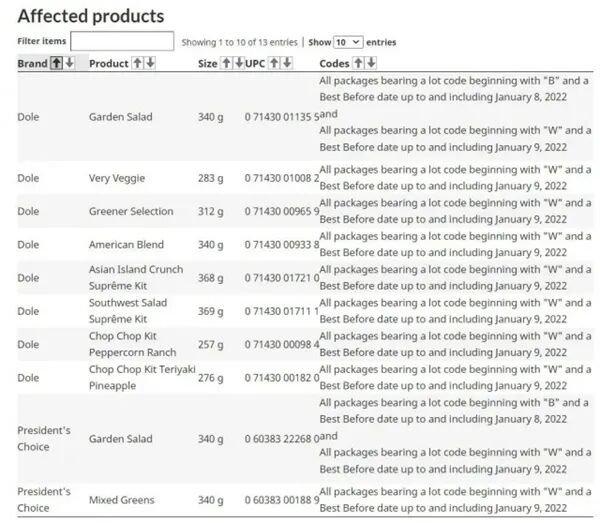The width and height of the screenshot is (600, 523).
Task: Sort Product column ascending
Action: click(x=138, y=63)
